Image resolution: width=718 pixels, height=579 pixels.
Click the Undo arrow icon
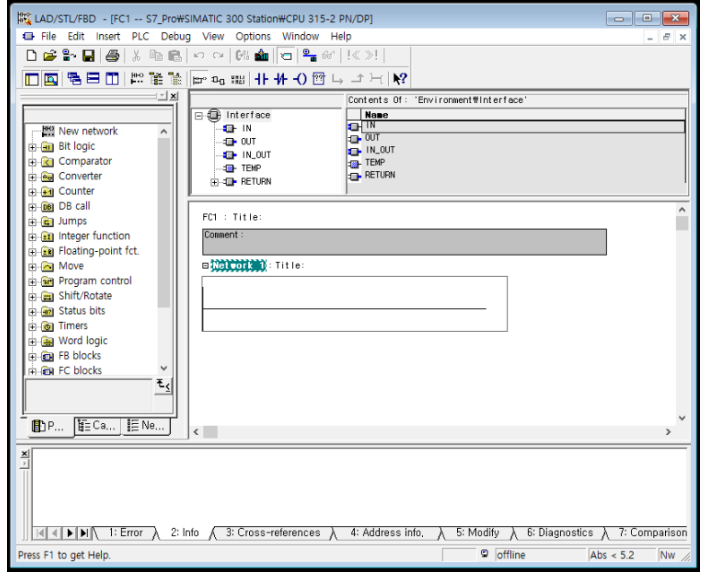(199, 56)
